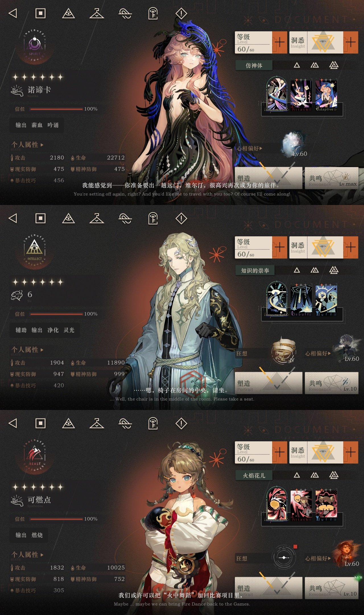Click the keyhole document icon above 6's portrait
The image size is (364, 615).
pyautogui.click(x=153, y=218)
